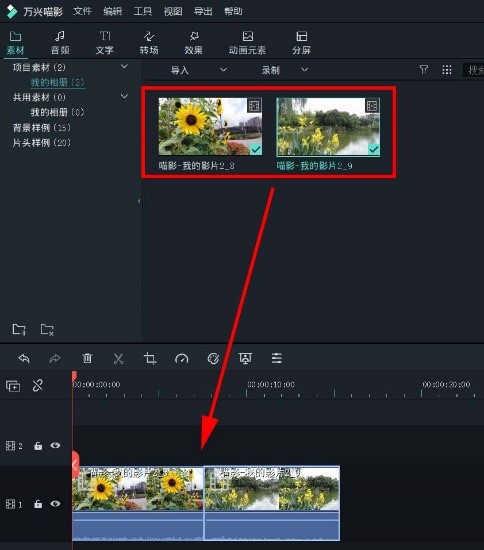Toggle the grid view icon
This screenshot has height=550, width=484.
click(x=446, y=70)
